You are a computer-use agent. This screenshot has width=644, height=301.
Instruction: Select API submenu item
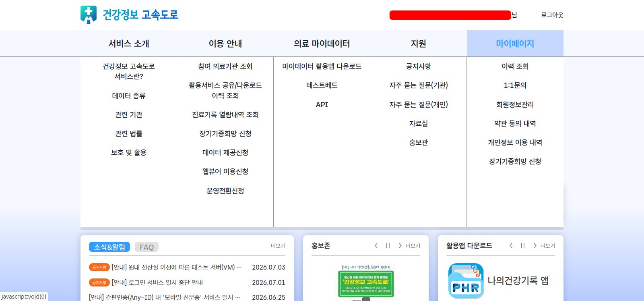(x=322, y=104)
